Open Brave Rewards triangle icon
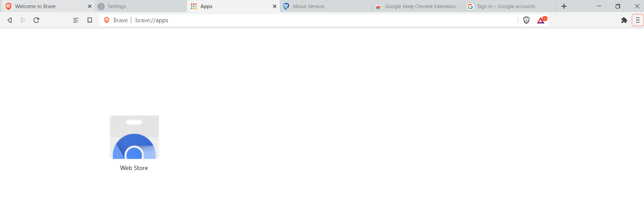 pos(542,20)
